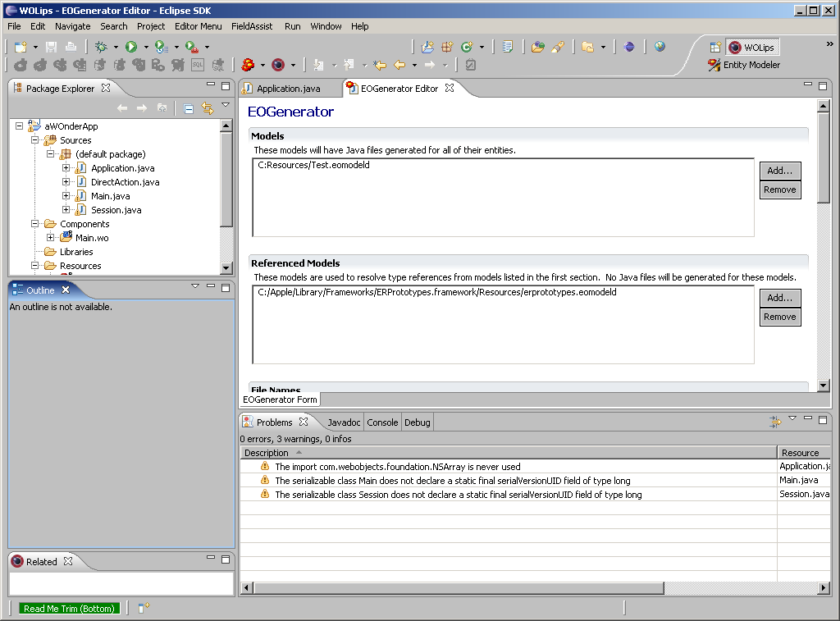Click Remove button in Models section

(x=780, y=189)
